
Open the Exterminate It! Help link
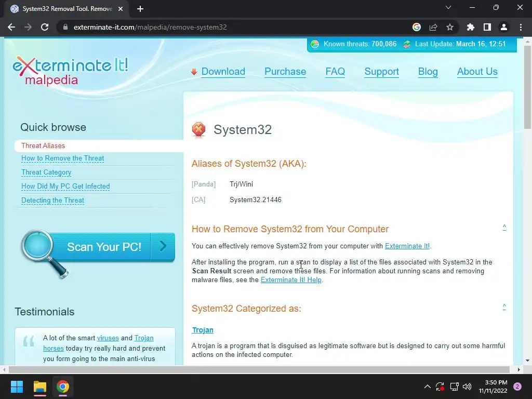click(x=291, y=280)
